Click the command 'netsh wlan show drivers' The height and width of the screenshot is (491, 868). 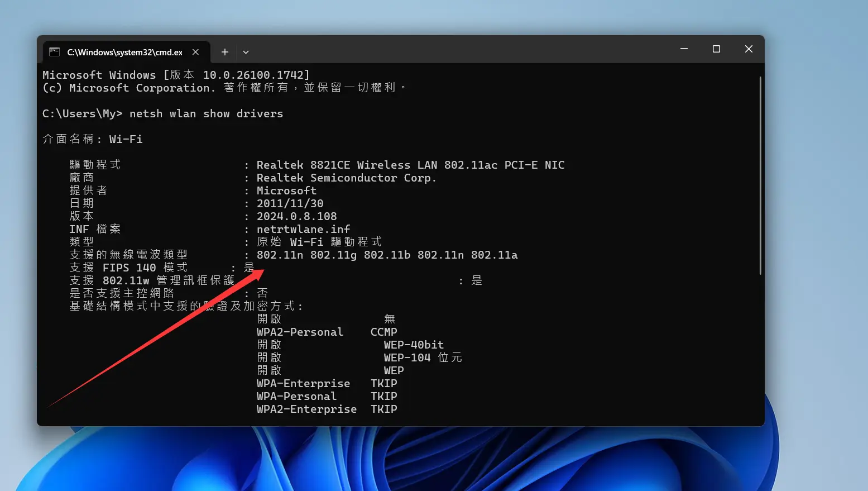coord(206,113)
